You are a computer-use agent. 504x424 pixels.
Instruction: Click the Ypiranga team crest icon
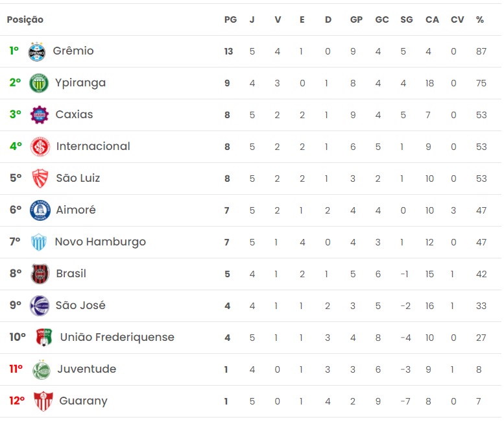pyautogui.click(x=39, y=83)
